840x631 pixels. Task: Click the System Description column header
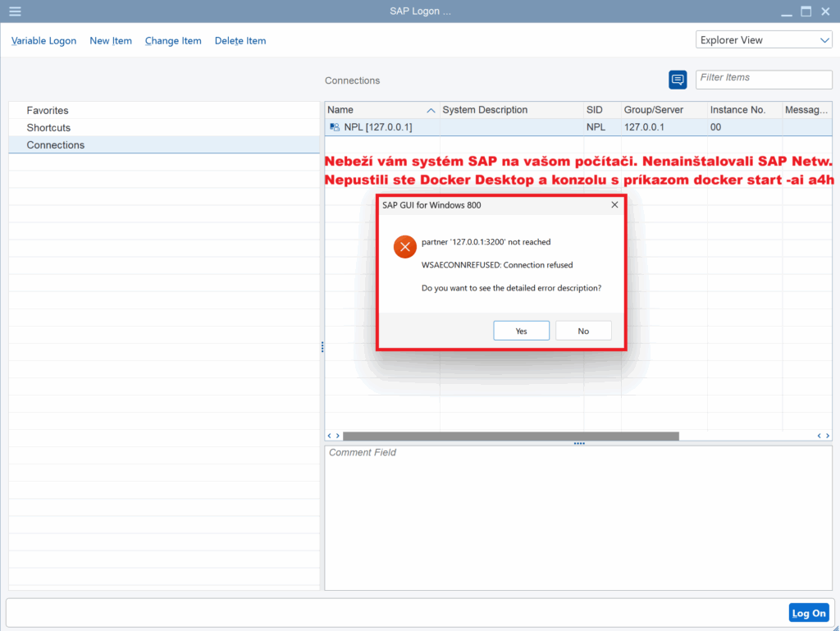(x=512, y=110)
